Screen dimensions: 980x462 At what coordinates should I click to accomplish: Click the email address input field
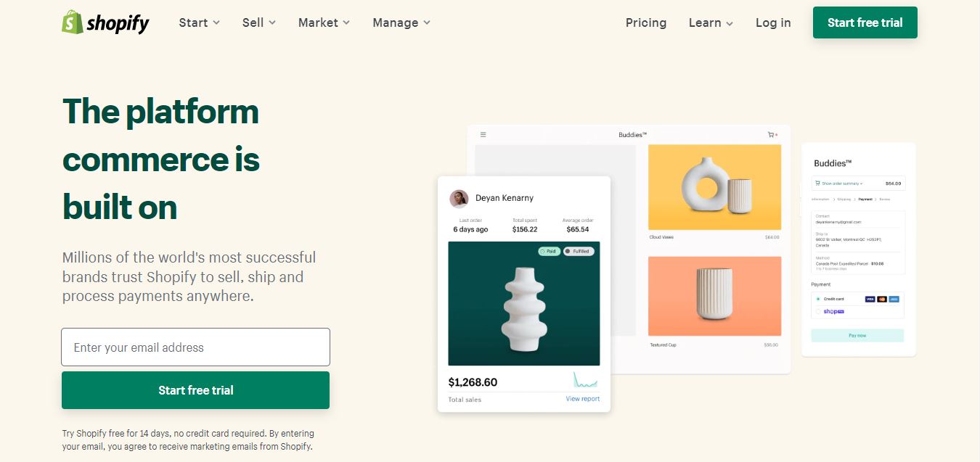point(195,347)
